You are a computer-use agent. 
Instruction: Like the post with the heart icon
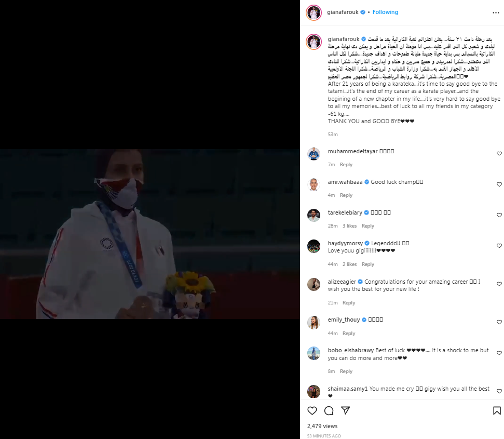point(312,411)
